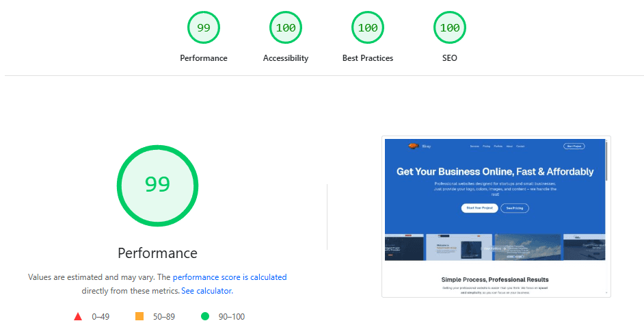Click the orange site logo in screenshot preview
The height and width of the screenshot is (334, 644).
(x=414, y=146)
